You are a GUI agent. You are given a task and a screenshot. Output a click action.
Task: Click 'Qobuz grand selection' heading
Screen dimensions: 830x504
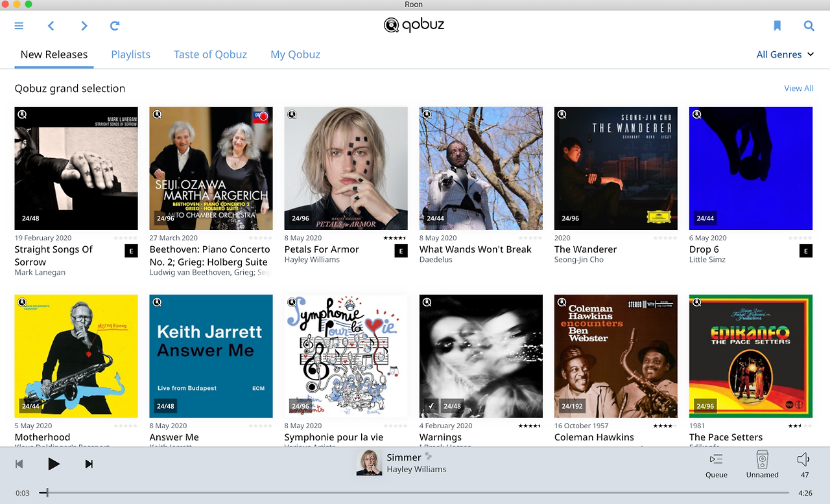click(70, 88)
